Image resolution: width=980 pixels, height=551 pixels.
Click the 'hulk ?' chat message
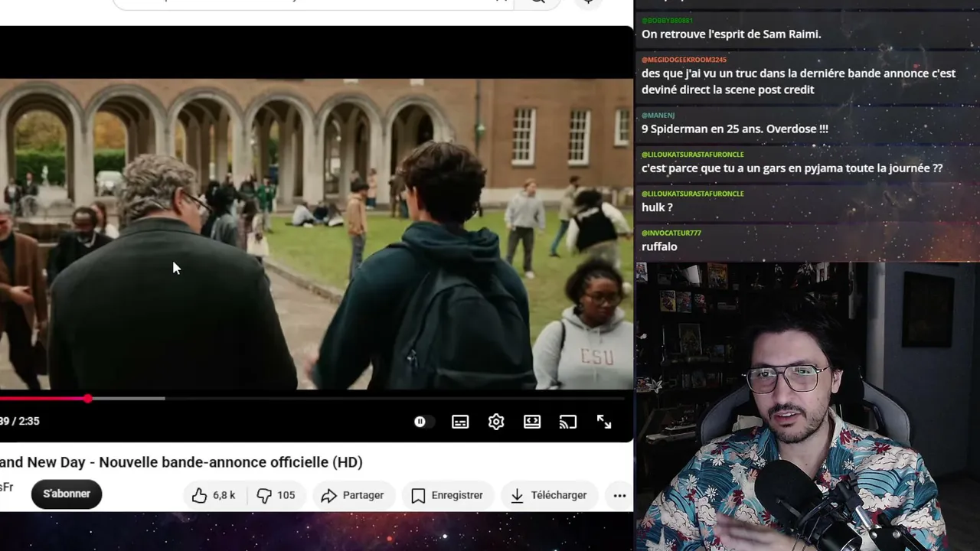click(x=657, y=207)
